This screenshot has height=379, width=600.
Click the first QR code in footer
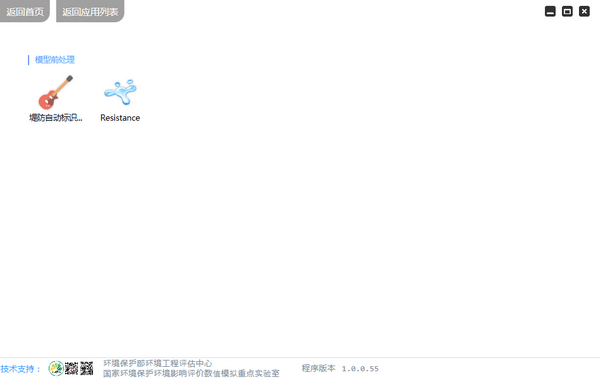point(72,368)
